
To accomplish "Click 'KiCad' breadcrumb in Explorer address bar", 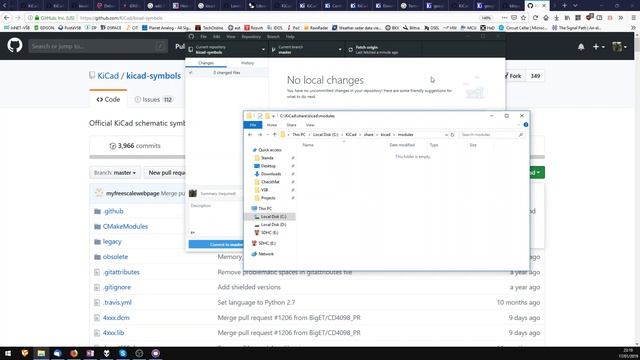I will 351,135.
